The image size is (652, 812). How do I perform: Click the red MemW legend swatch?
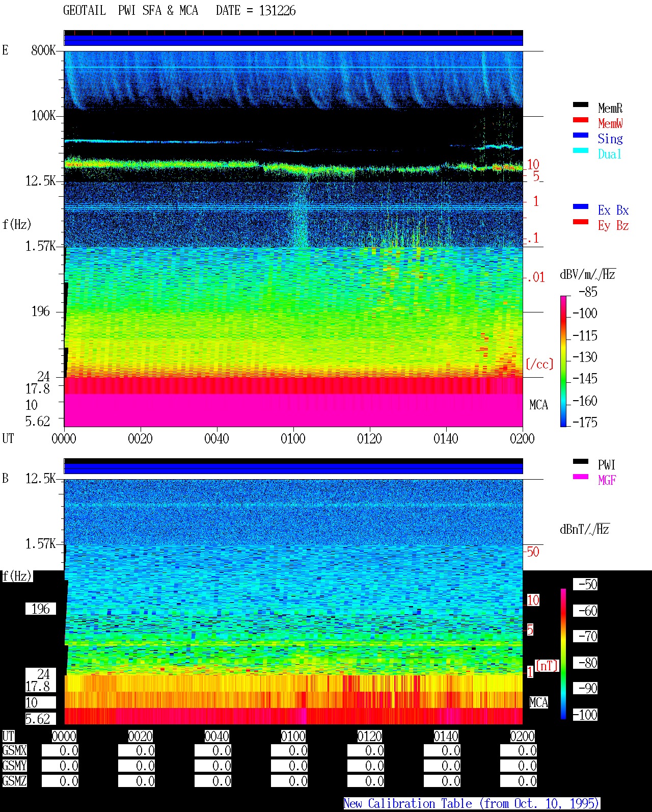(x=581, y=120)
